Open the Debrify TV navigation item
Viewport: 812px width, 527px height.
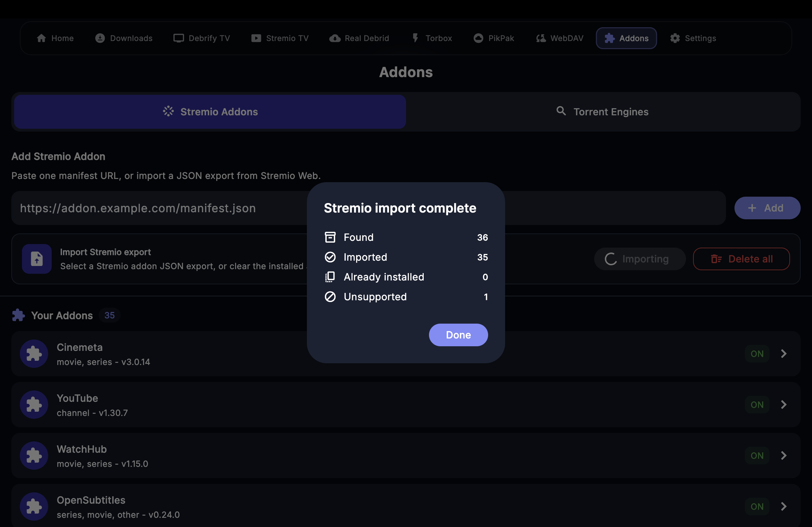[x=202, y=38]
